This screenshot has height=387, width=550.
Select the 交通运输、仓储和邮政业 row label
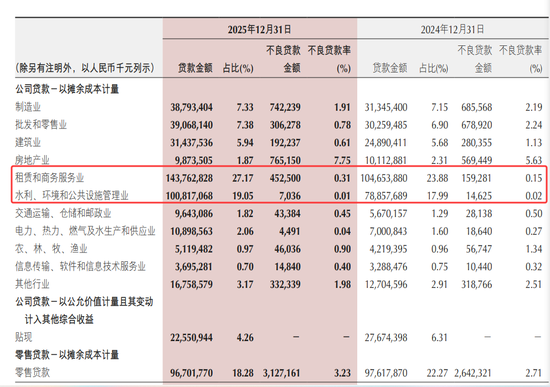[x=63, y=213]
